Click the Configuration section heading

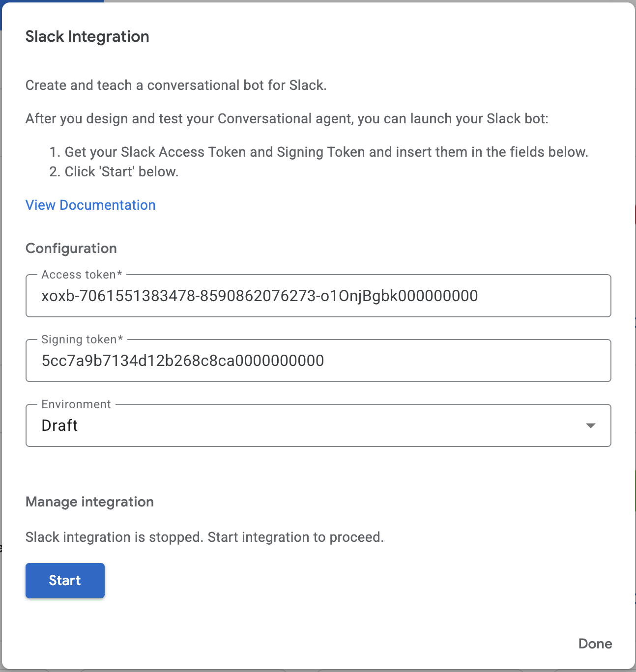[71, 248]
